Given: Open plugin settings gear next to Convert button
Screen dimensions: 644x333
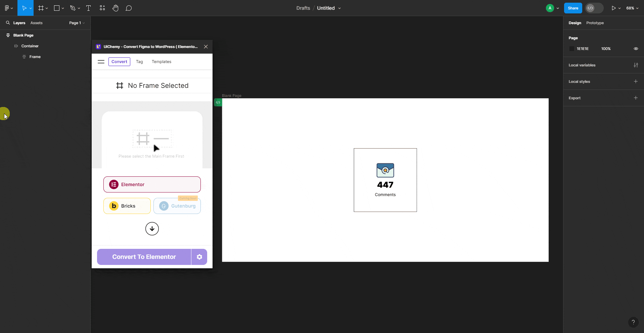Looking at the screenshot, I should click(199, 257).
